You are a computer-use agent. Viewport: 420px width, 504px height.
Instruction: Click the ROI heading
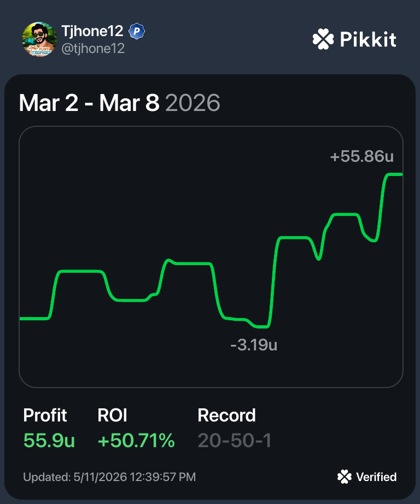tap(112, 415)
